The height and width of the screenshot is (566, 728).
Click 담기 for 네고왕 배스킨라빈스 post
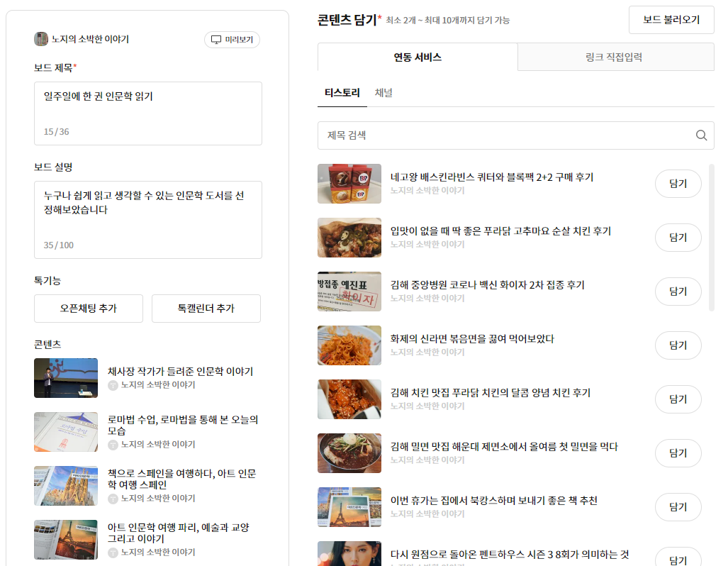[678, 184]
